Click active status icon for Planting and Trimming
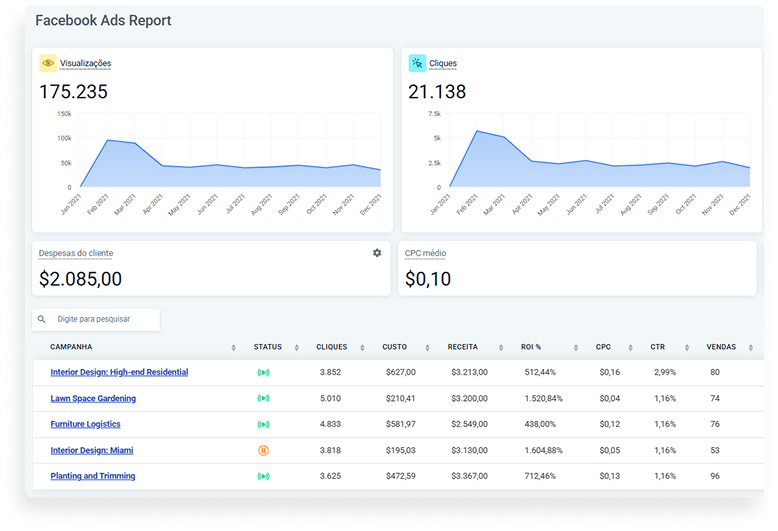Image resolution: width=778 pixels, height=531 pixels. click(x=263, y=477)
